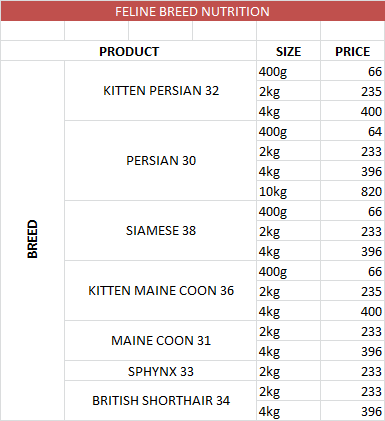
Task: Click the SIAMESE 38 product cell
Action: (161, 231)
